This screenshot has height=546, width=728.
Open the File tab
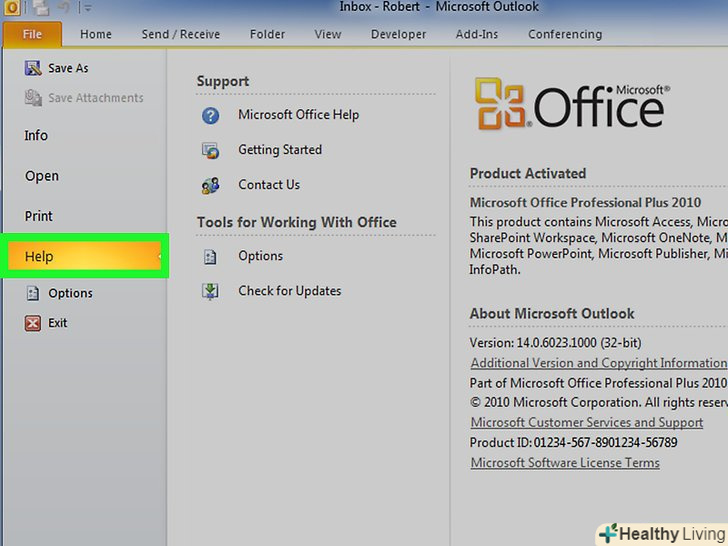coord(31,34)
